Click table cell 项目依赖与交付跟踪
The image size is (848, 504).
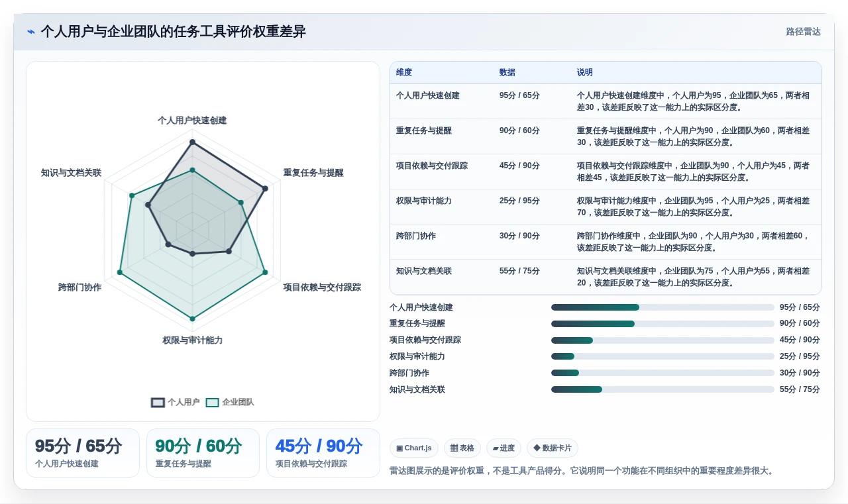[x=432, y=166]
